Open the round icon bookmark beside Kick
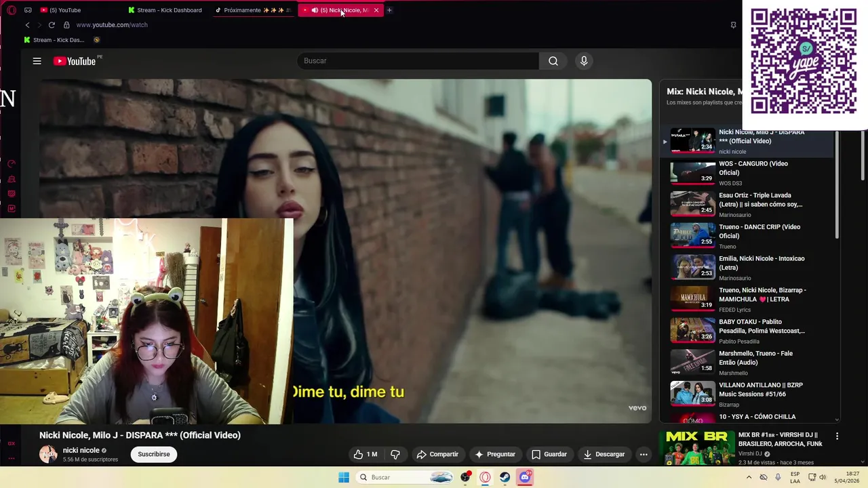Viewport: 868px width, 488px height. pyautogui.click(x=96, y=40)
